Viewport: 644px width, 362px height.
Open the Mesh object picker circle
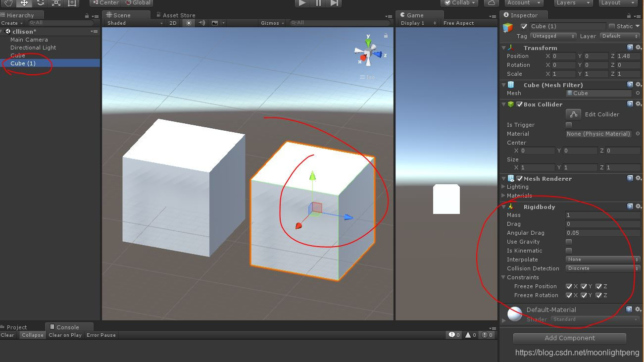point(638,93)
